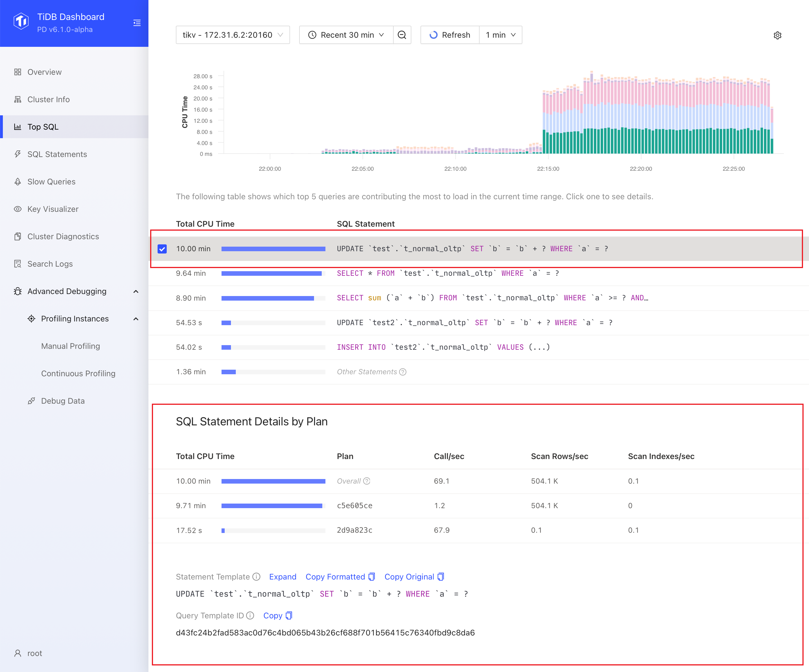
Task: Uncheck the selected UPDATE statement checkbox
Action: 162,249
